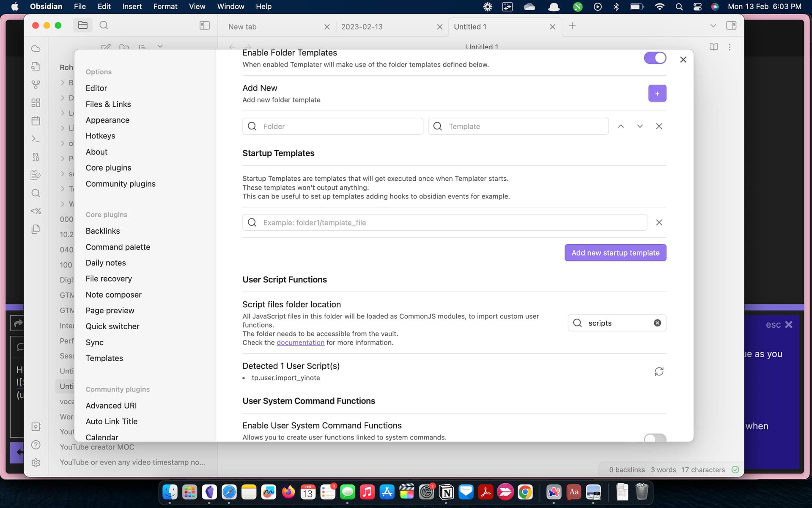The height and width of the screenshot is (508, 812).
Task: Toggle the left sidebar collapse icon
Action: point(204,25)
